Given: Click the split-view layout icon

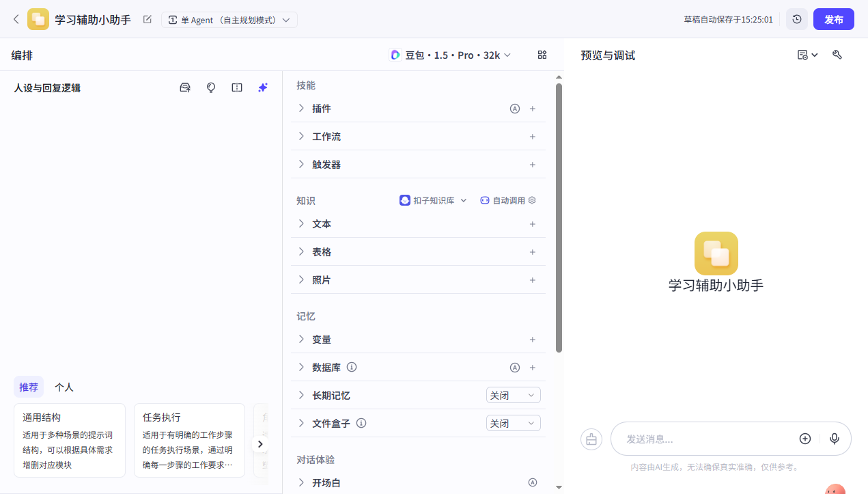Looking at the screenshot, I should tap(237, 87).
